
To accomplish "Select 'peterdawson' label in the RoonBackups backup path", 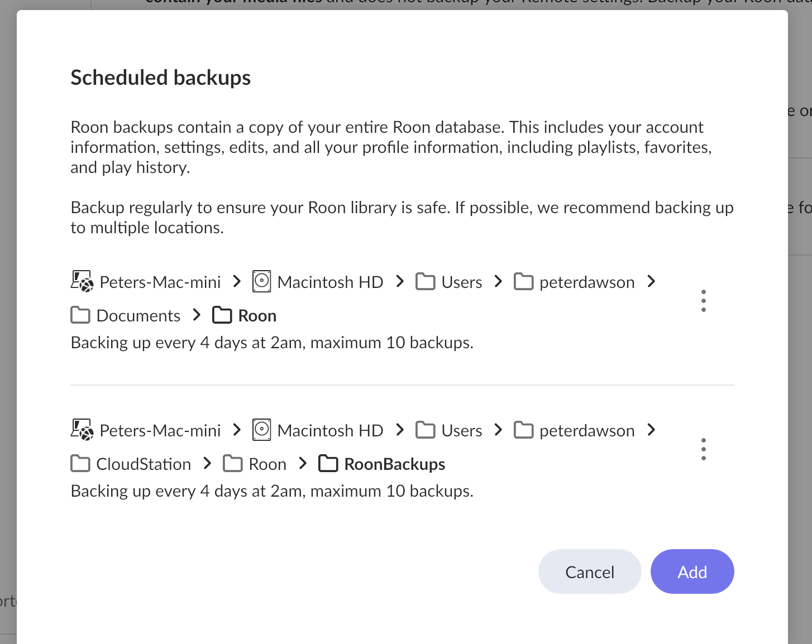I will 587,431.
